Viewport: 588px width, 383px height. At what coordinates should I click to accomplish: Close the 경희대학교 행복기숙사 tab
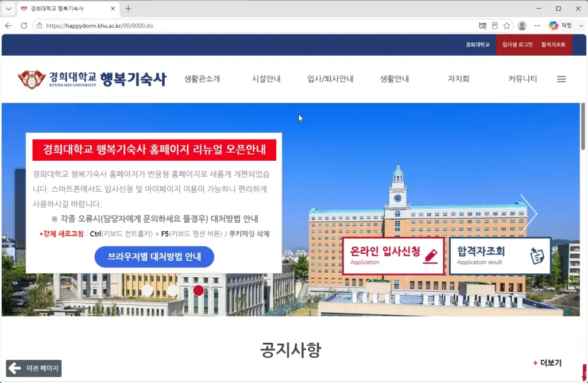pos(113,8)
